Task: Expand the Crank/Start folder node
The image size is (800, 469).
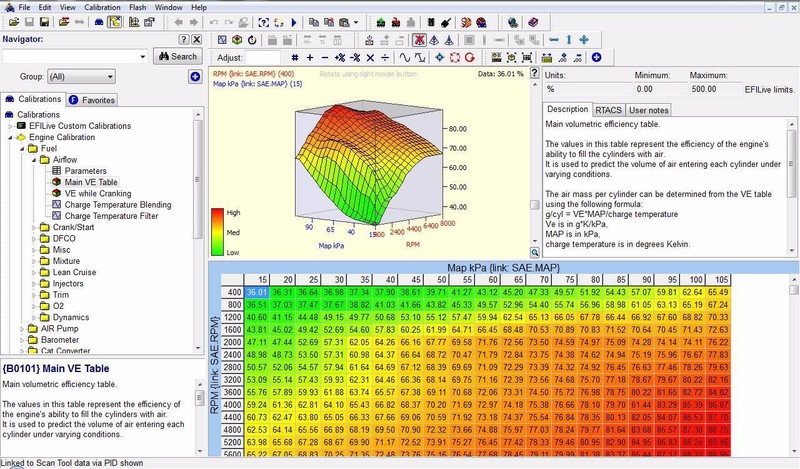Action: 33,227
